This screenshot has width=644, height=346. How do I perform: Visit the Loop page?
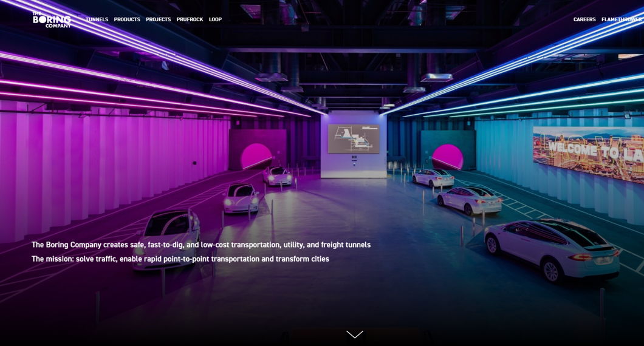(215, 19)
